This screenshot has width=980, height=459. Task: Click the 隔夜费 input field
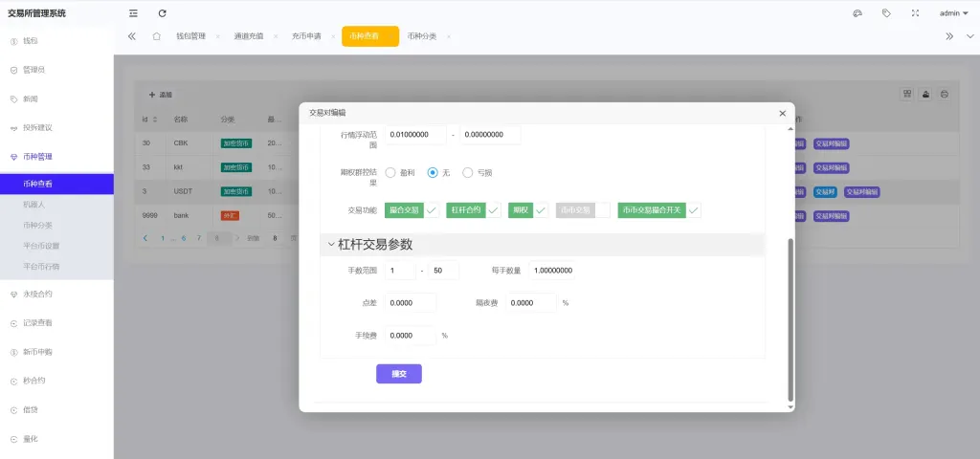(x=530, y=303)
